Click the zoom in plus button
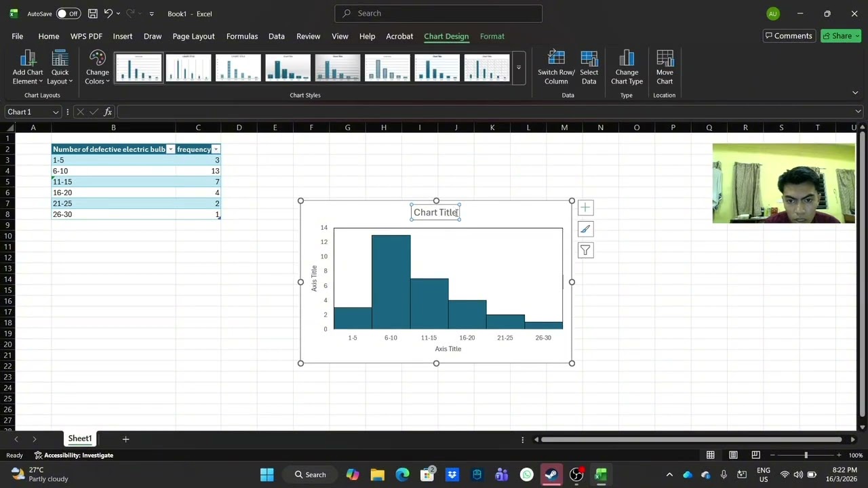The image size is (868, 488). (x=839, y=455)
